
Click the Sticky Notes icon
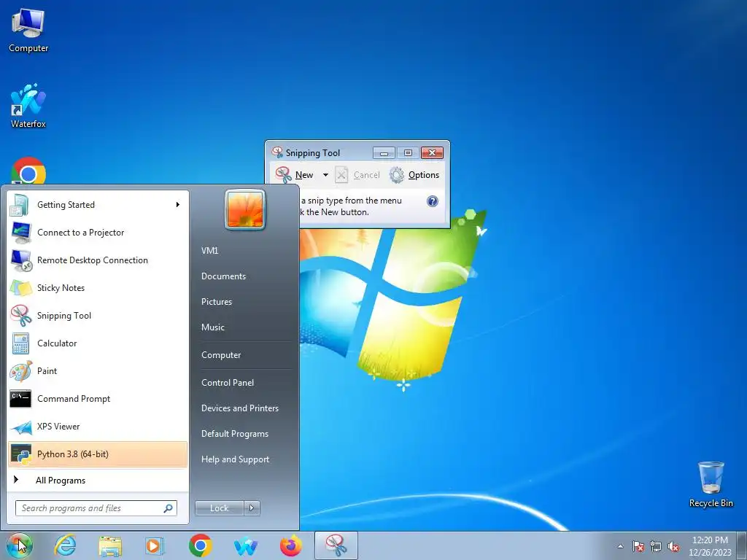20,288
